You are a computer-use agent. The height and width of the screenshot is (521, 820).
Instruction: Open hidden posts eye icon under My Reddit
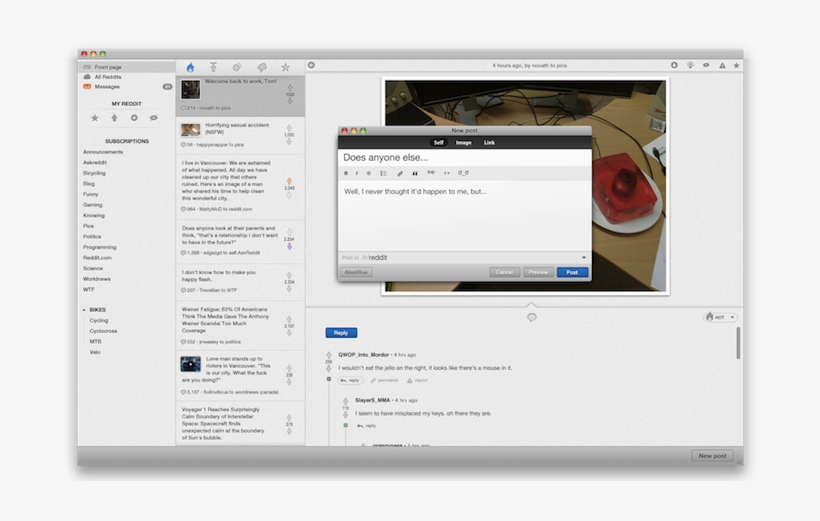[x=153, y=118]
